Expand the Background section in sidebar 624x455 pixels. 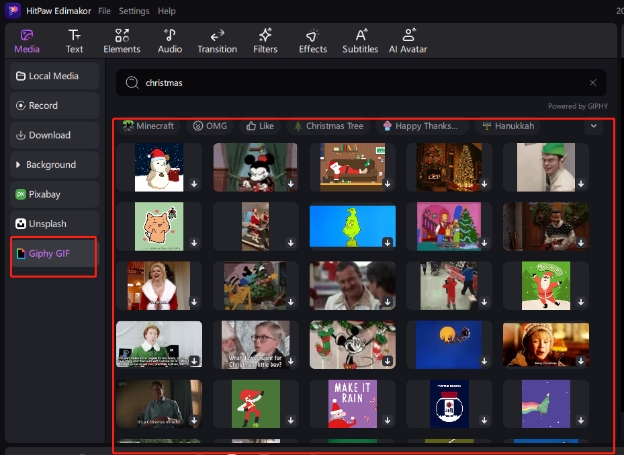[x=52, y=164]
